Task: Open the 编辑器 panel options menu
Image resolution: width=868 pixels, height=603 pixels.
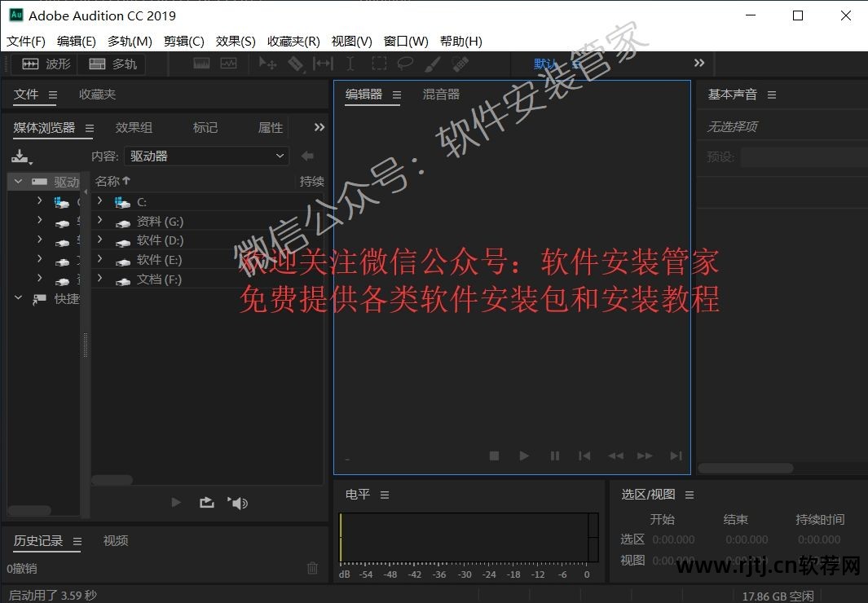Action: pyautogui.click(x=397, y=95)
